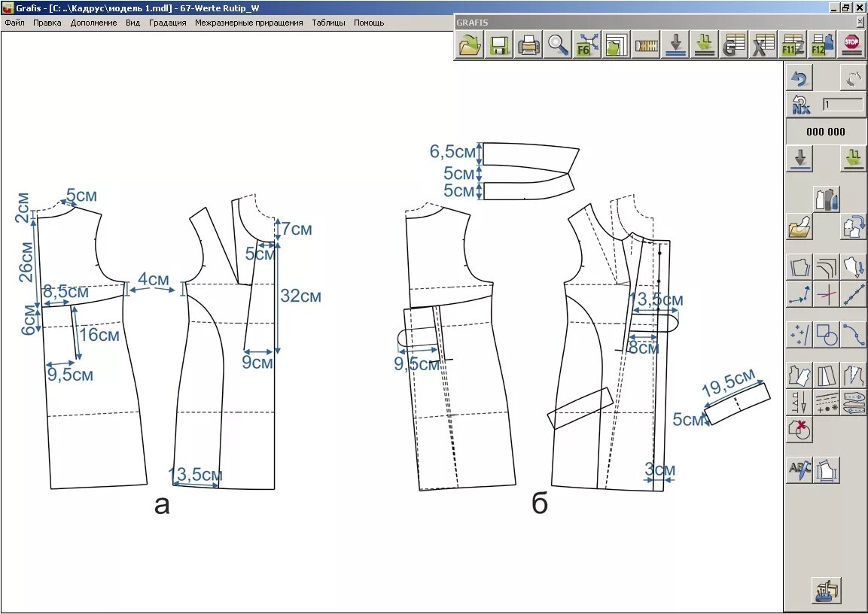Screen dimensions: 868x614
Task: Open the Файл menu
Action: pyautogui.click(x=14, y=23)
